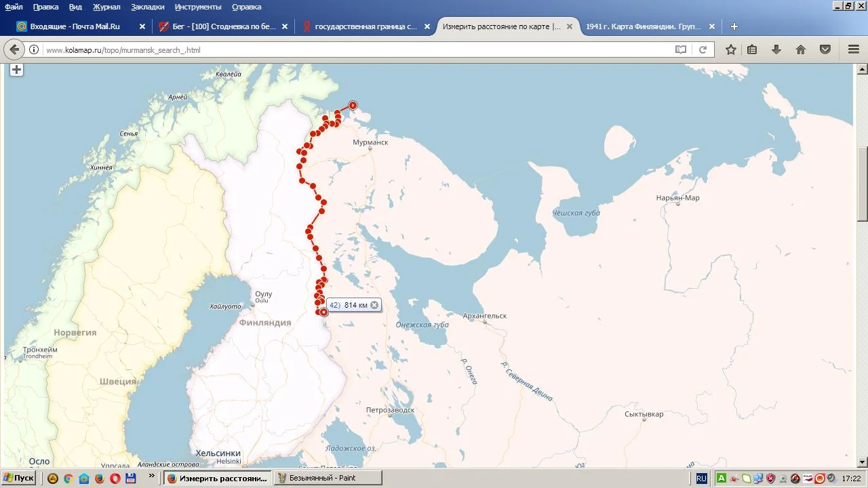Click the route start marker near Murmansk coast

(x=353, y=105)
